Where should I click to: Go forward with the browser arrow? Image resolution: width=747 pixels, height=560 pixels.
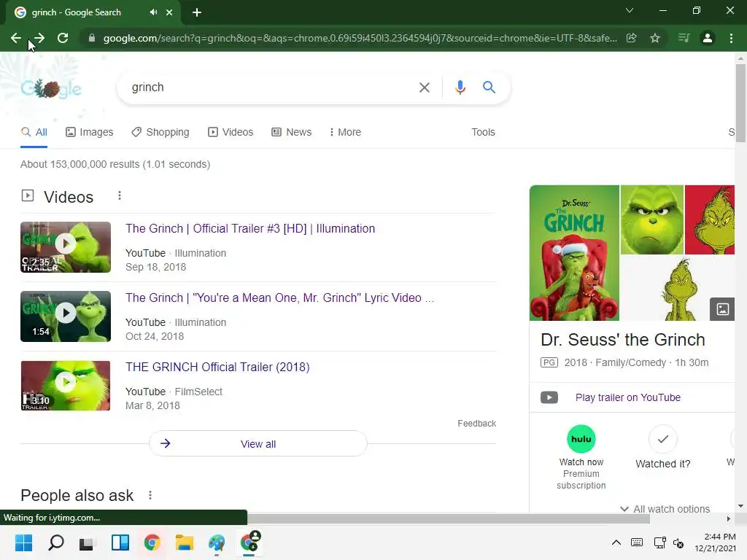(39, 38)
